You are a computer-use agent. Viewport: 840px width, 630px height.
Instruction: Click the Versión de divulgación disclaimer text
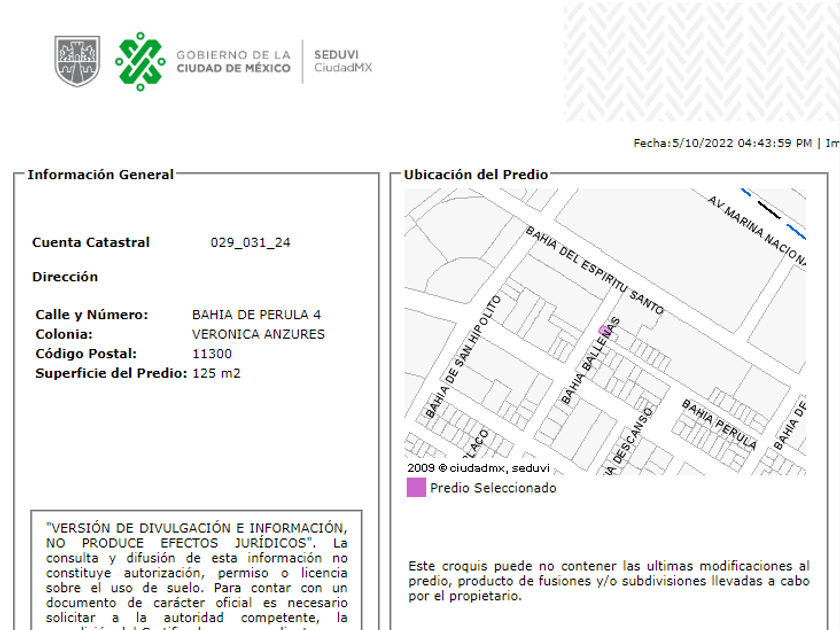click(x=197, y=576)
